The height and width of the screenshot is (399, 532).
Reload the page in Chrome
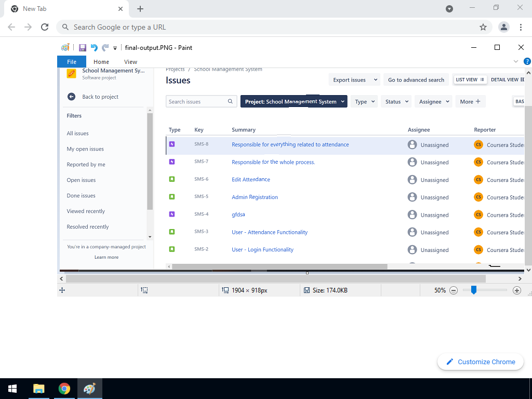pyautogui.click(x=45, y=27)
